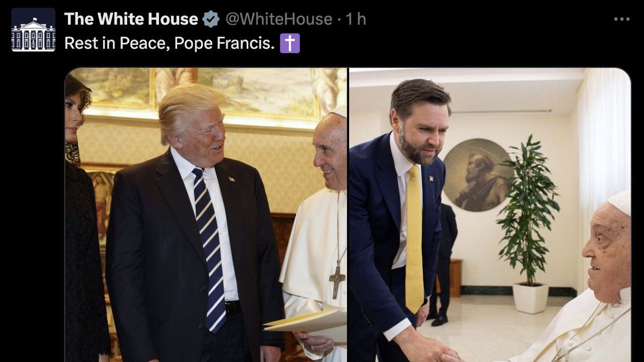Click the blue verified badge

coord(211,20)
